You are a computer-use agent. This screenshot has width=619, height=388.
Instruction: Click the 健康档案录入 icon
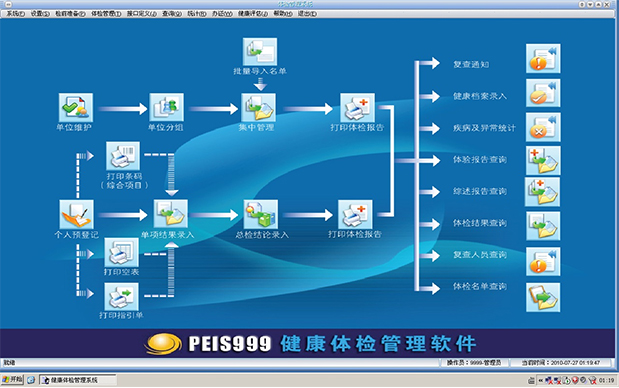(x=543, y=93)
